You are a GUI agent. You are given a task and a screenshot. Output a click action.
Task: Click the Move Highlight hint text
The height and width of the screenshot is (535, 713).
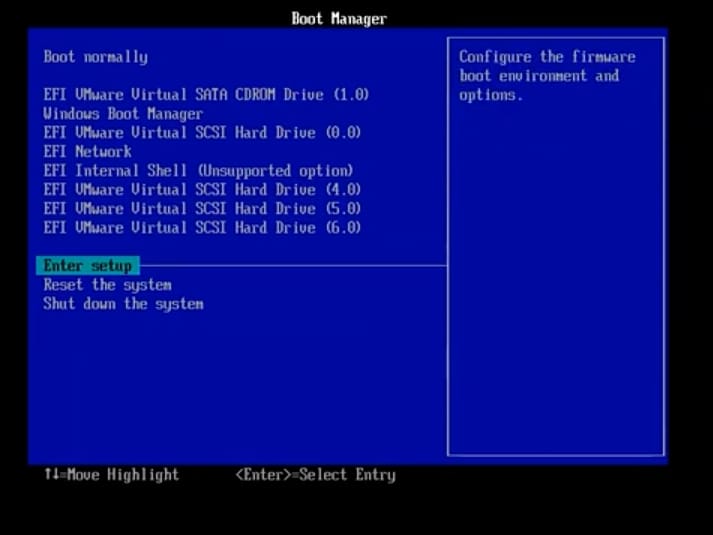(x=111, y=475)
